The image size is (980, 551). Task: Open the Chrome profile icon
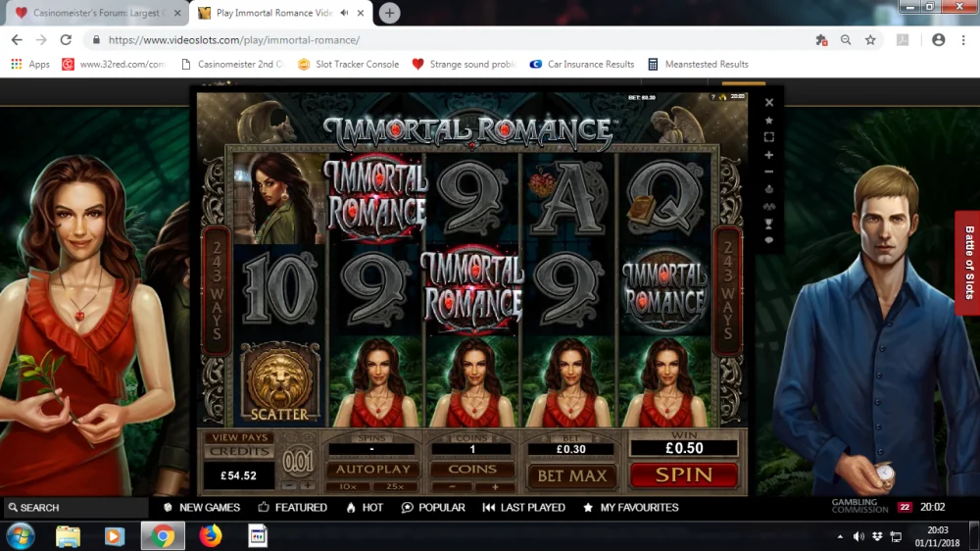[x=938, y=40]
